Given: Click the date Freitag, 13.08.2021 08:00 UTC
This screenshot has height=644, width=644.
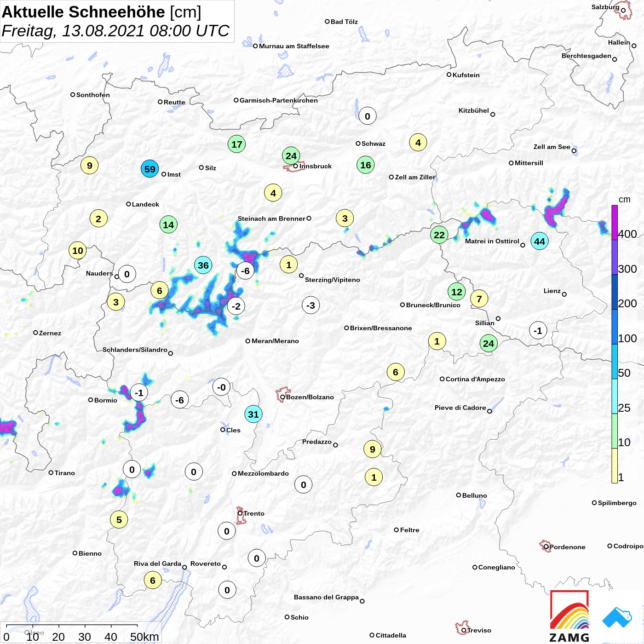Looking at the screenshot, I should tap(115, 31).
